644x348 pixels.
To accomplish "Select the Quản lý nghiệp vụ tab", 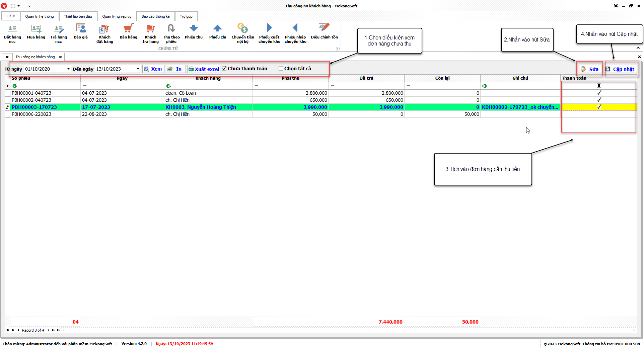I will click(x=117, y=16).
